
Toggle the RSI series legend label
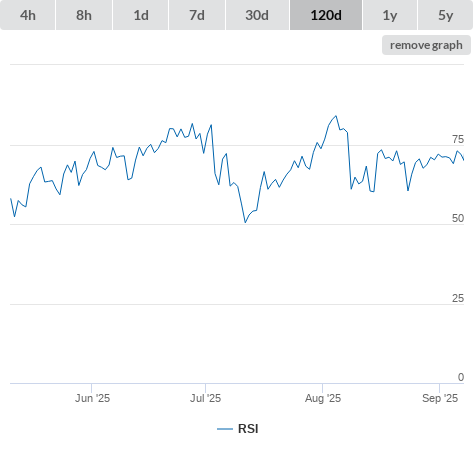point(248,429)
